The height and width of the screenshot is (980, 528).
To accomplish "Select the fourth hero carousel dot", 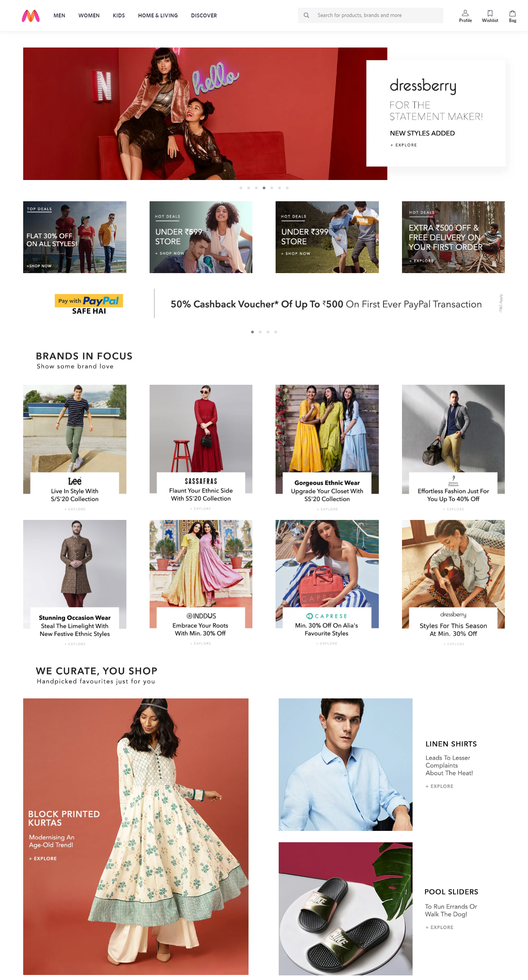I will (264, 188).
